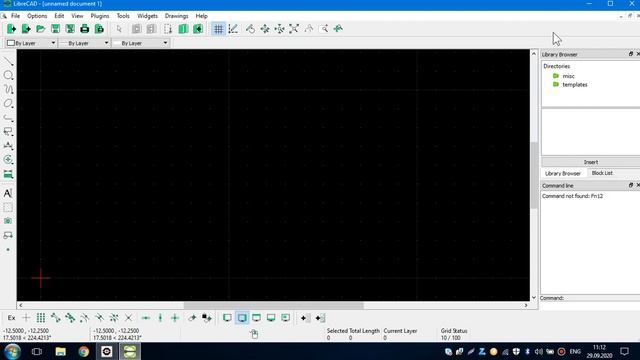Click restrict vertical icon
The image size is (640, 360).
click(160, 318)
